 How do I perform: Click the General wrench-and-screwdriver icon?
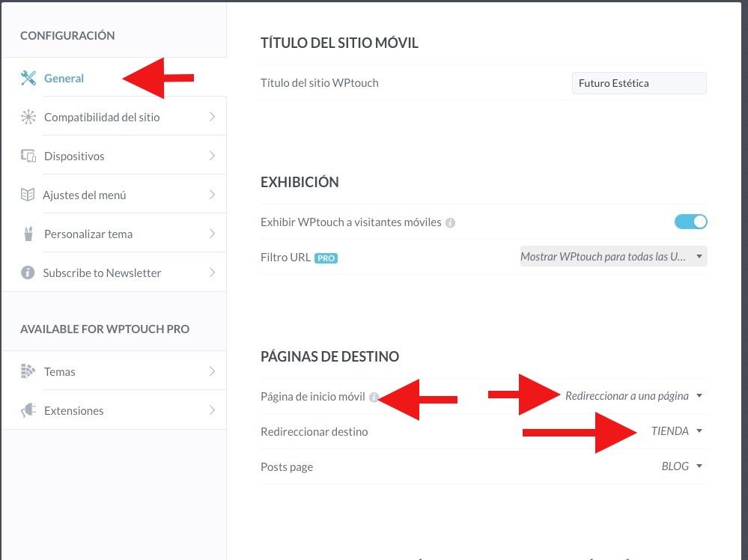(x=28, y=78)
